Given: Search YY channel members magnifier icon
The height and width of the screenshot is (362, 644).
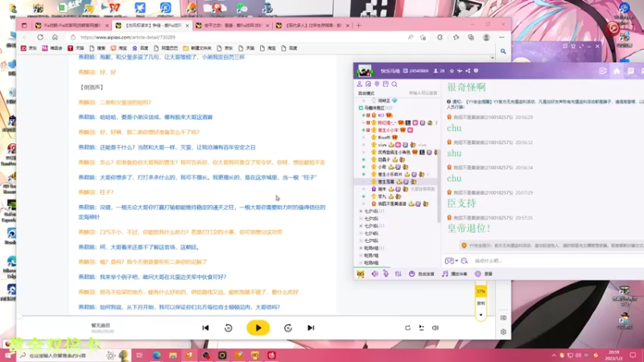Looking at the screenshot, I should (x=394, y=84).
